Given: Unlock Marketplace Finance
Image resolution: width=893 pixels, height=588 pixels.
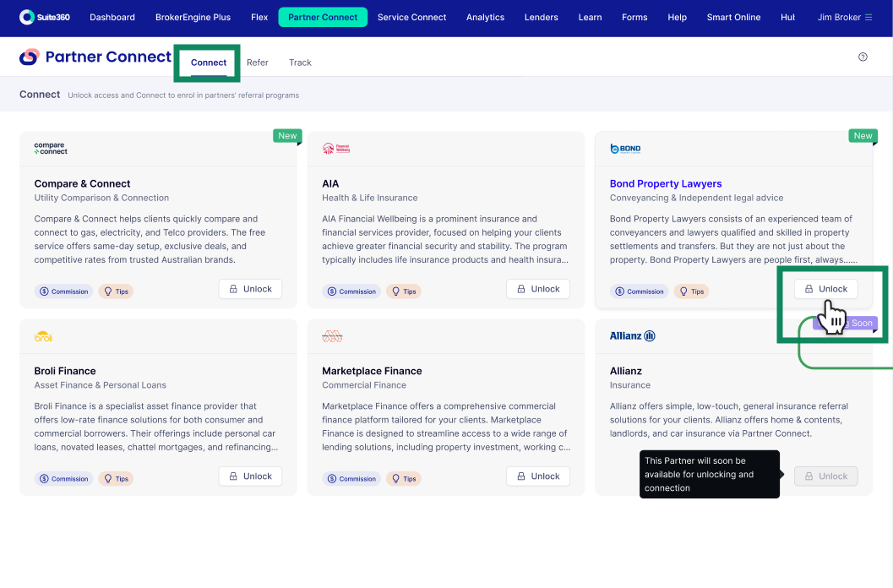Looking at the screenshot, I should (x=538, y=476).
